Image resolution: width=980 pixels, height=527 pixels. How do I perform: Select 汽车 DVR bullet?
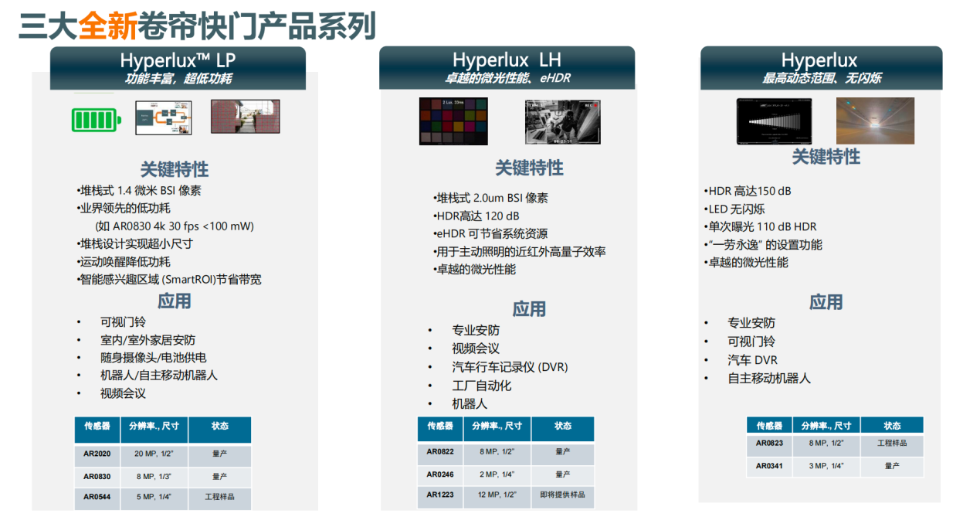pyautogui.click(x=752, y=360)
